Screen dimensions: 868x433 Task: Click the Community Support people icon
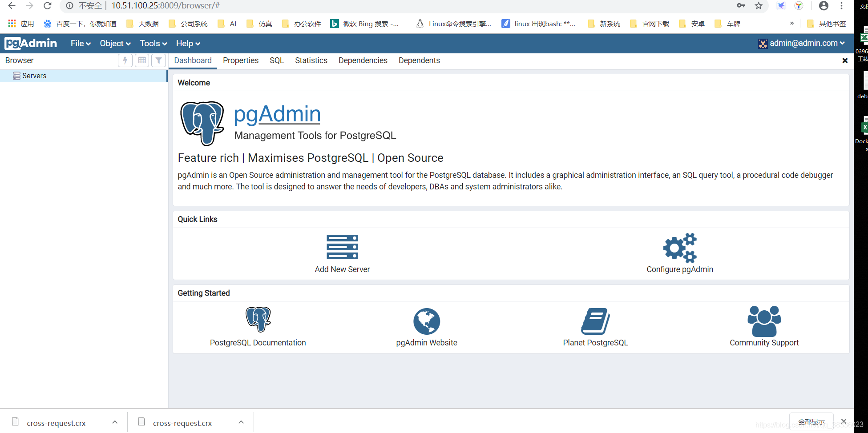click(x=764, y=321)
